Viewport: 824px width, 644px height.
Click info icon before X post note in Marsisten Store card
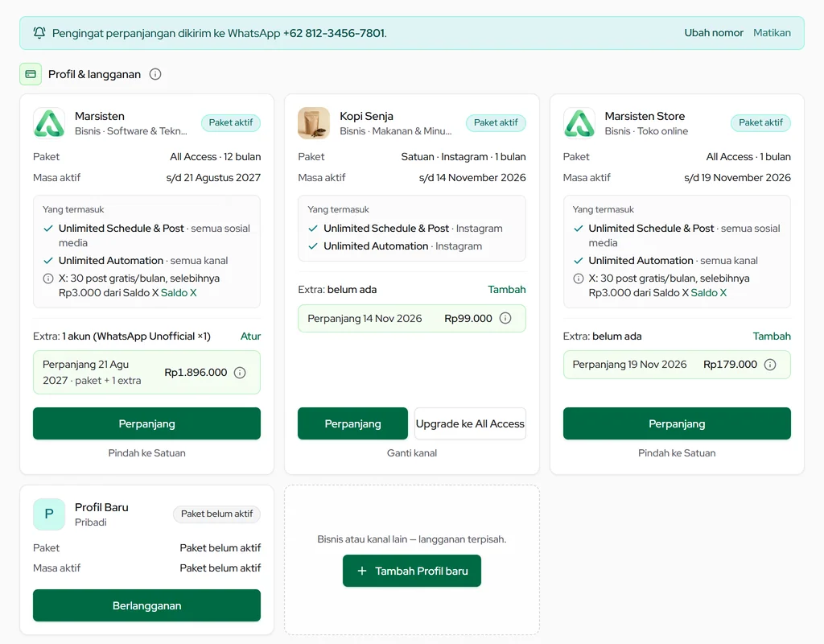[x=578, y=279]
